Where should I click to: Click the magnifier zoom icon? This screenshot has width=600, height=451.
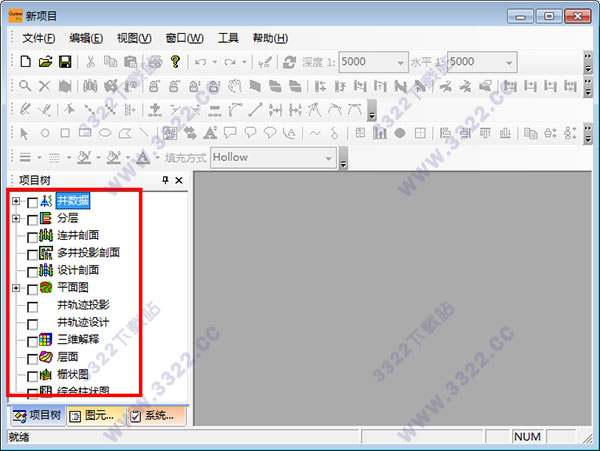[26, 86]
